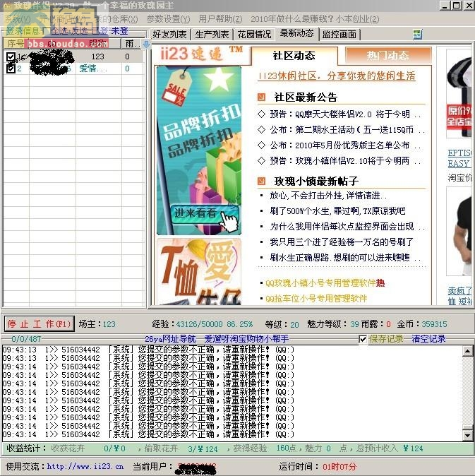Click the 未登 link
Image resolution: width=475 pixels, height=476 pixels.
click(x=120, y=31)
